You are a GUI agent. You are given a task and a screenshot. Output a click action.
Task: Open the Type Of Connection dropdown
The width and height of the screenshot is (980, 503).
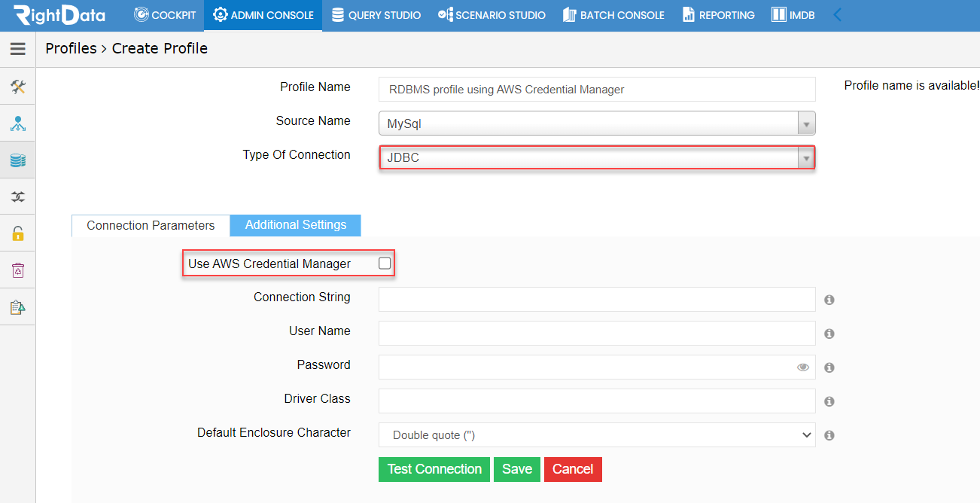point(597,158)
